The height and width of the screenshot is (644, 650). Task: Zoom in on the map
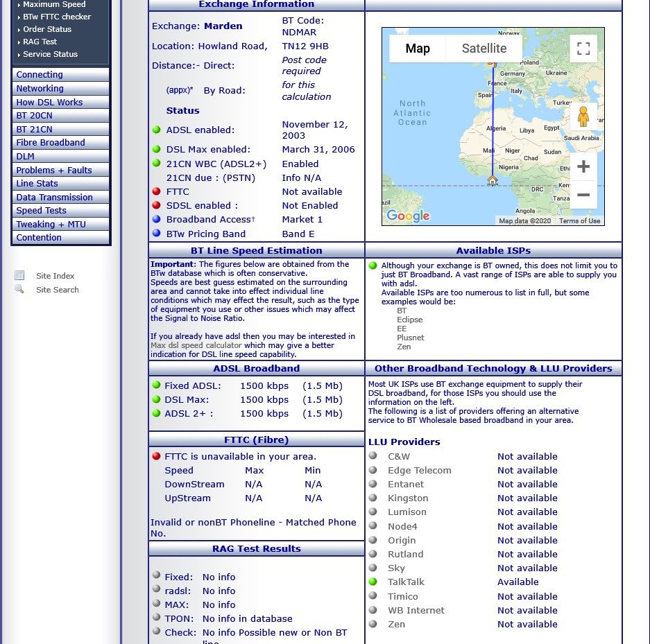[583, 166]
